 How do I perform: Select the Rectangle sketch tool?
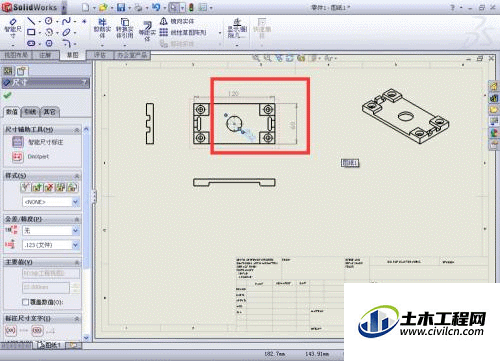31,32
